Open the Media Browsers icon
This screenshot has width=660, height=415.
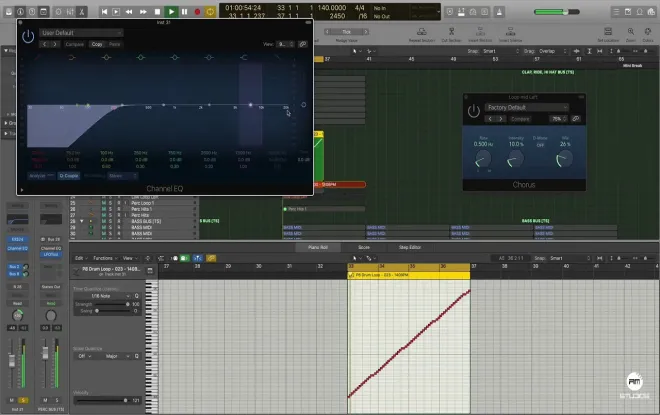pyautogui.click(x=652, y=12)
